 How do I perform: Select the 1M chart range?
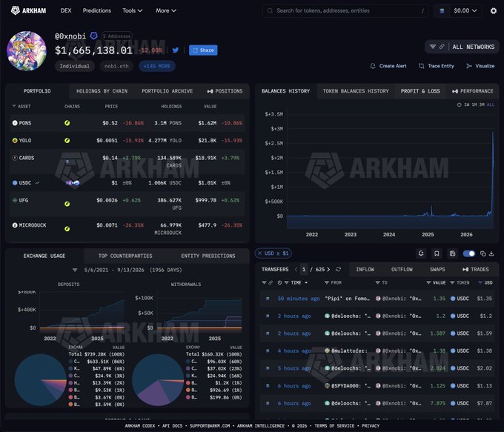point(474,104)
